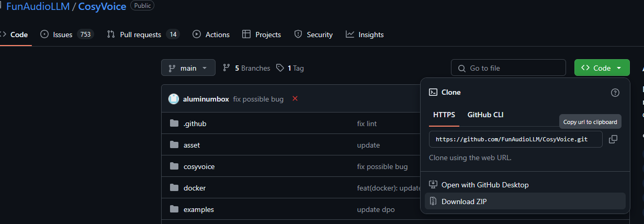Collapse the green Code dropdown button

point(602,68)
